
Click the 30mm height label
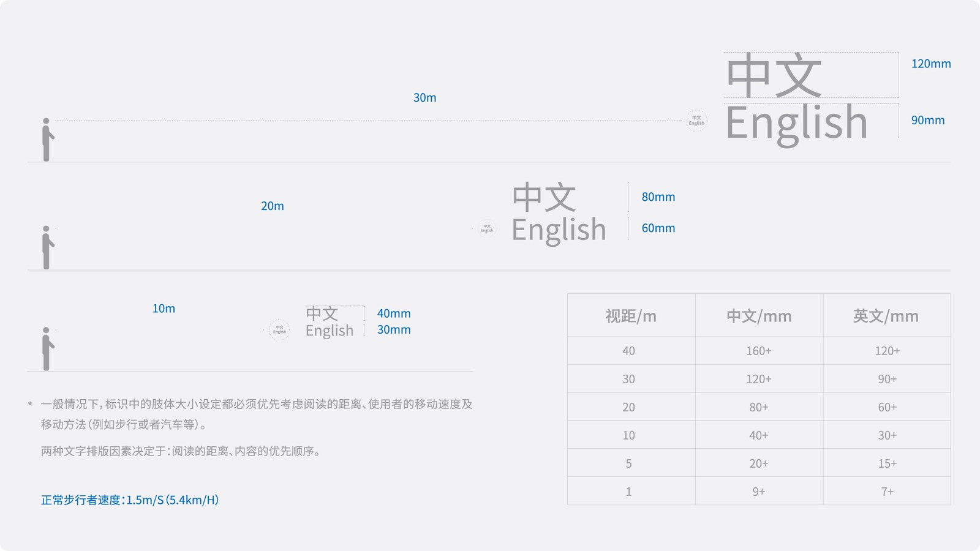[394, 329]
